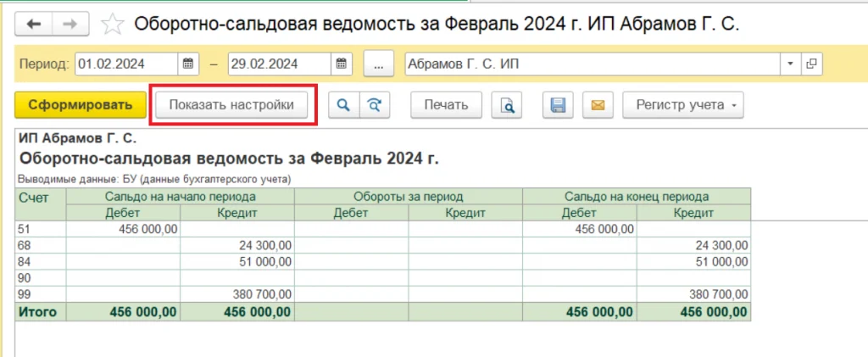Open the organization record with square icon
This screenshot has width=868, height=357.
click(x=812, y=64)
